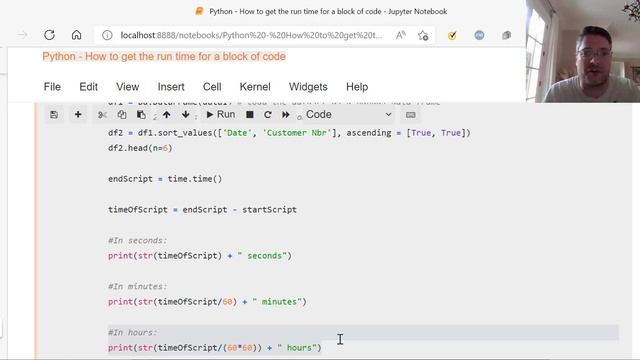This screenshot has height=360, width=640.
Task: Go to browser home page
Action: point(76,35)
